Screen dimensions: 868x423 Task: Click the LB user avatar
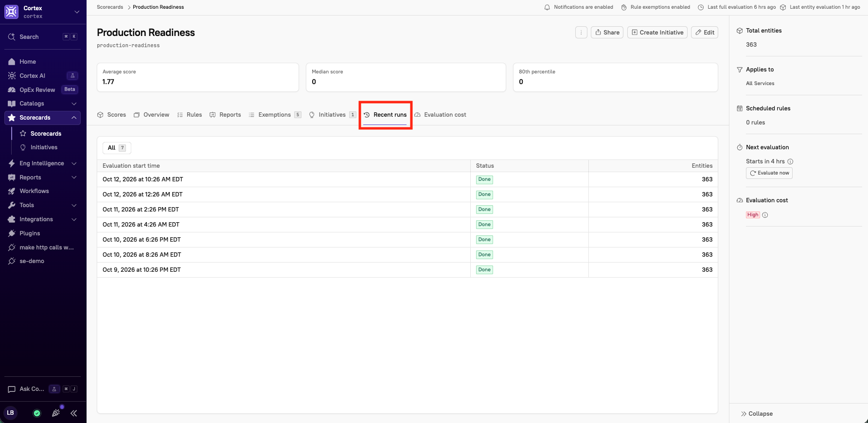(10, 413)
